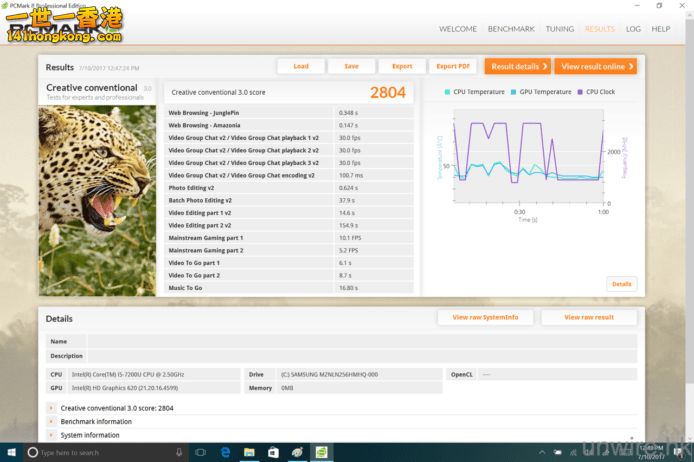694x462 pixels.
Task: Toggle CPU Temperature legend swatch
Action: pos(447,92)
